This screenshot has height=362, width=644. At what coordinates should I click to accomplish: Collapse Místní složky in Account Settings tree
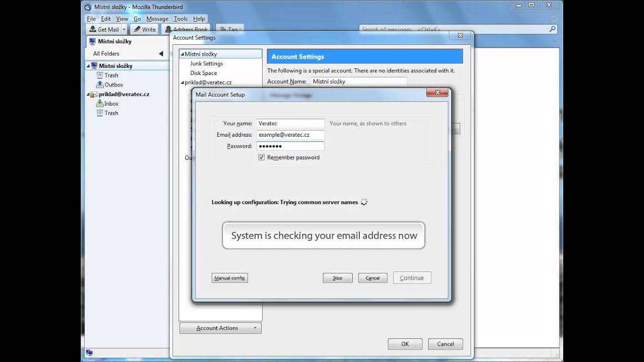point(182,54)
